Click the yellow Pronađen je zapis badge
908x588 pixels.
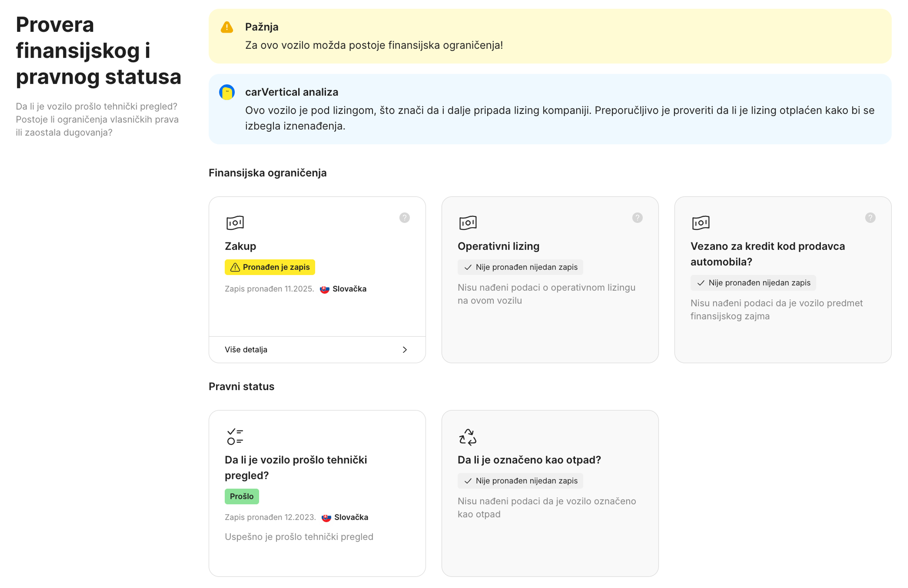tap(270, 267)
